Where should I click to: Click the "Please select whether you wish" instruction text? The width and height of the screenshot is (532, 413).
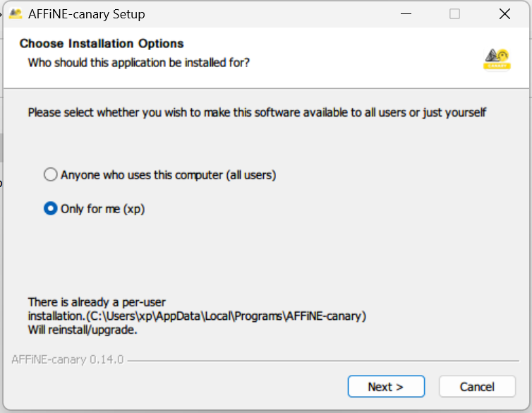(x=257, y=112)
